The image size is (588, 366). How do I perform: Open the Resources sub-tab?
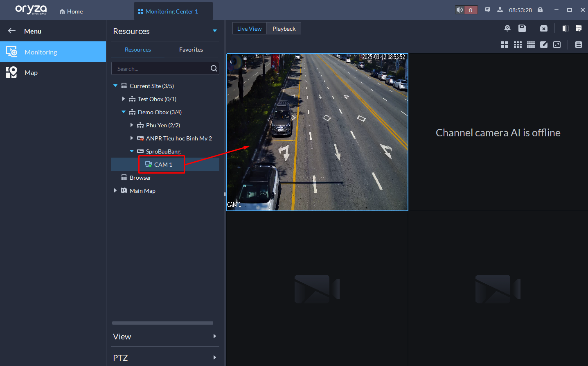138,50
